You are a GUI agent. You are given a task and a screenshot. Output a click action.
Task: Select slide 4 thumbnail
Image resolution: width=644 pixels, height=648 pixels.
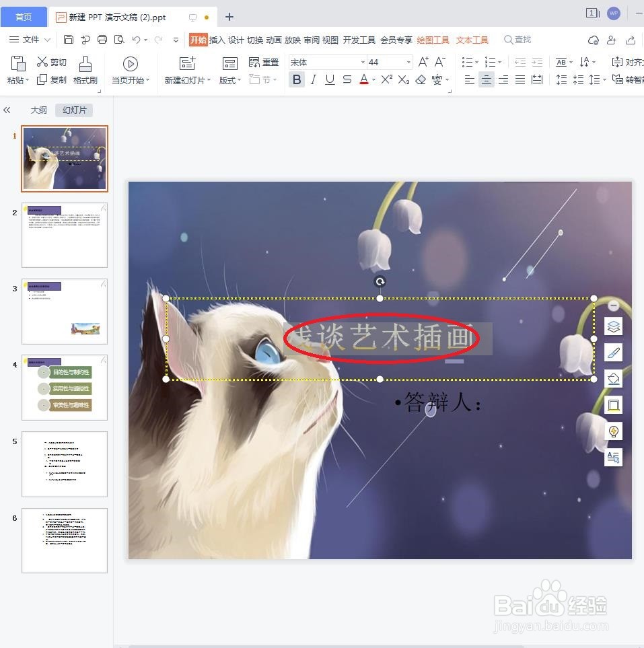[x=65, y=388]
